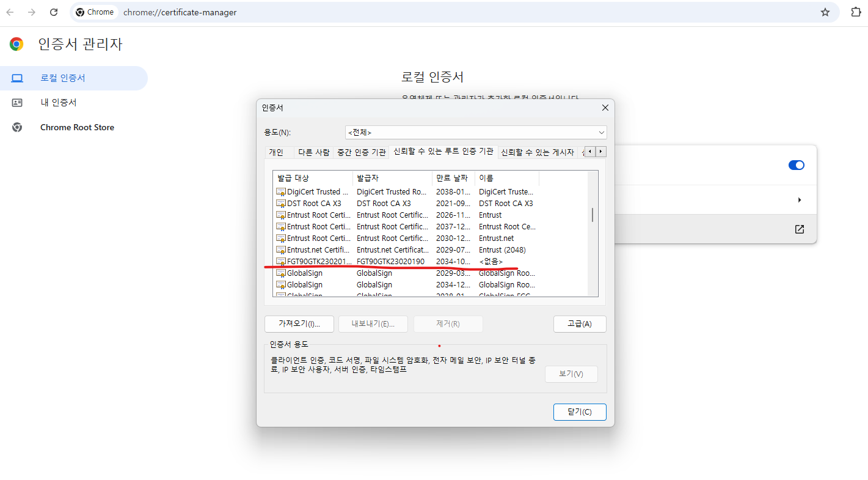The image size is (868, 480).
Task: Sort by the 발급자 column header
Action: click(392, 178)
